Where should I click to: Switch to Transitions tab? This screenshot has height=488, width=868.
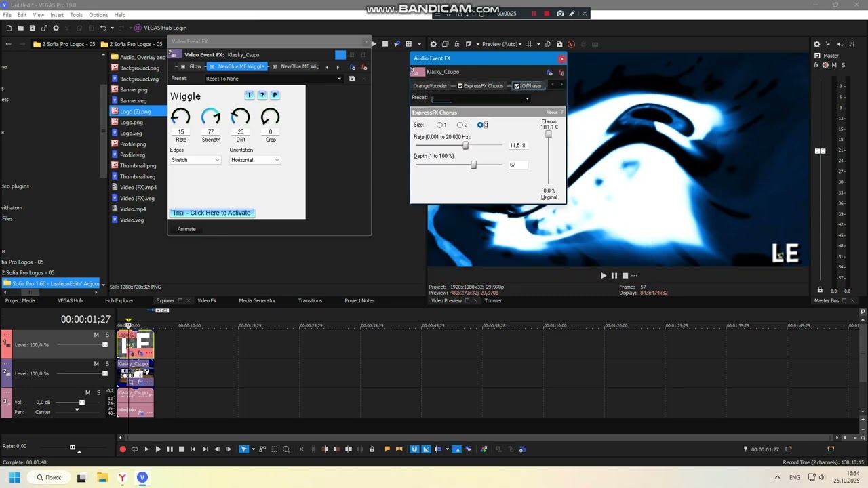tap(310, 300)
